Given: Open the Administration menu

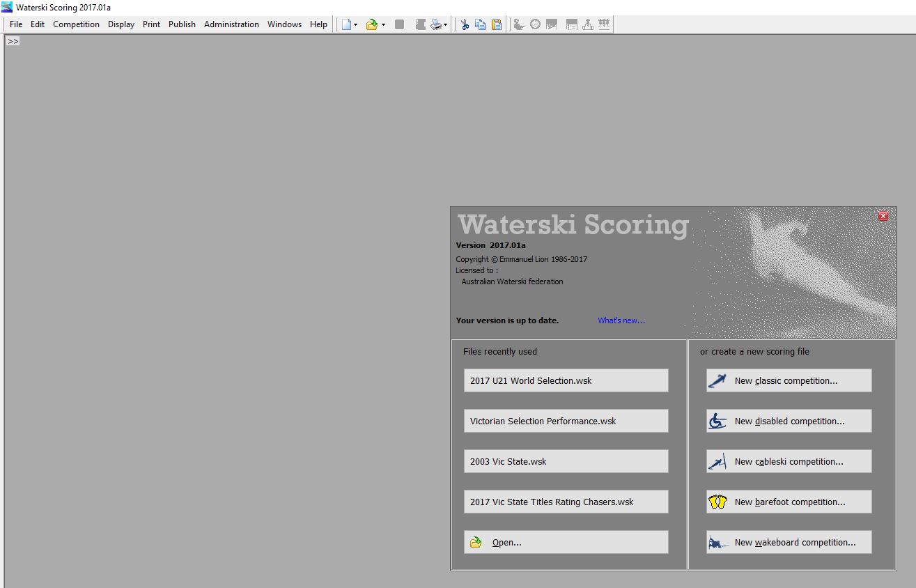Looking at the screenshot, I should (231, 24).
